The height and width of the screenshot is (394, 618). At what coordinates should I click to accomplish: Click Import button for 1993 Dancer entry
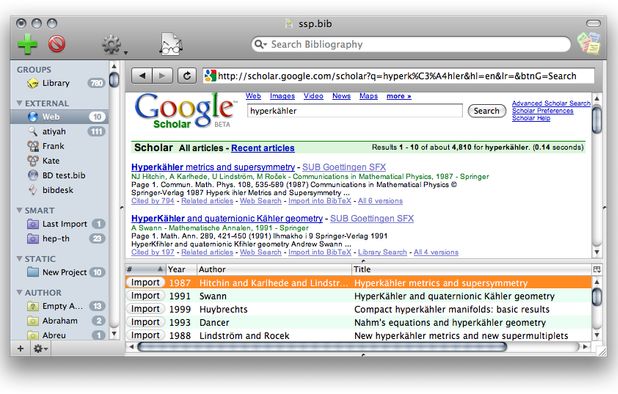(145, 322)
